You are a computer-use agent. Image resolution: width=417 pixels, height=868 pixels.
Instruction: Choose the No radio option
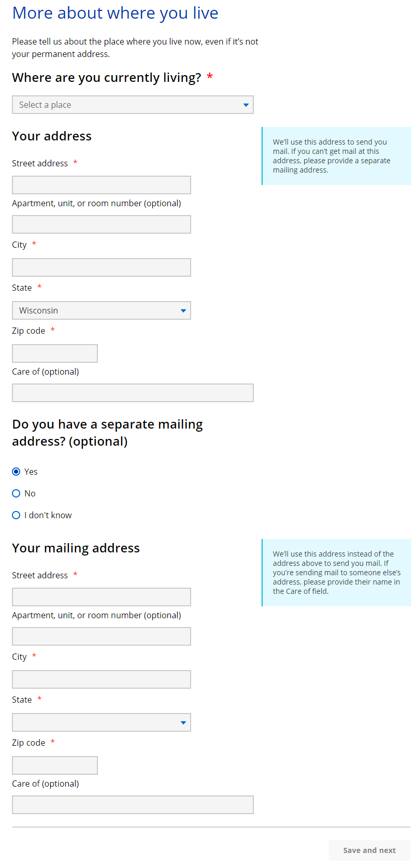(x=17, y=493)
